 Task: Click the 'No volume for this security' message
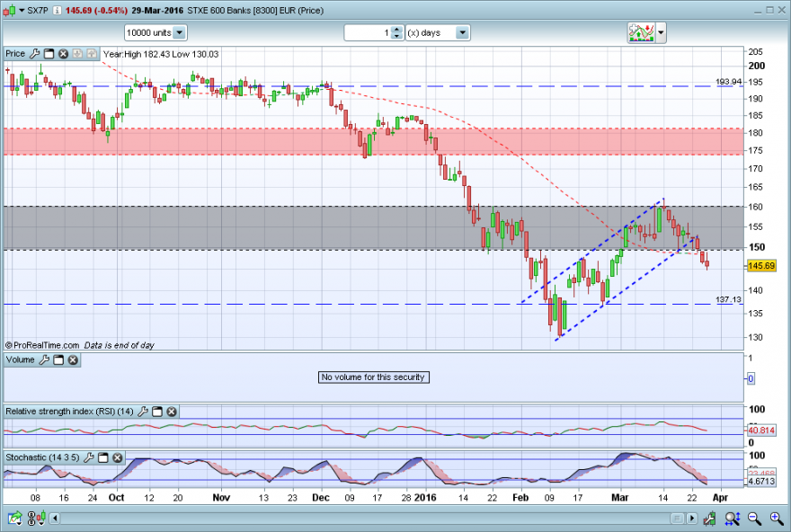tap(373, 377)
